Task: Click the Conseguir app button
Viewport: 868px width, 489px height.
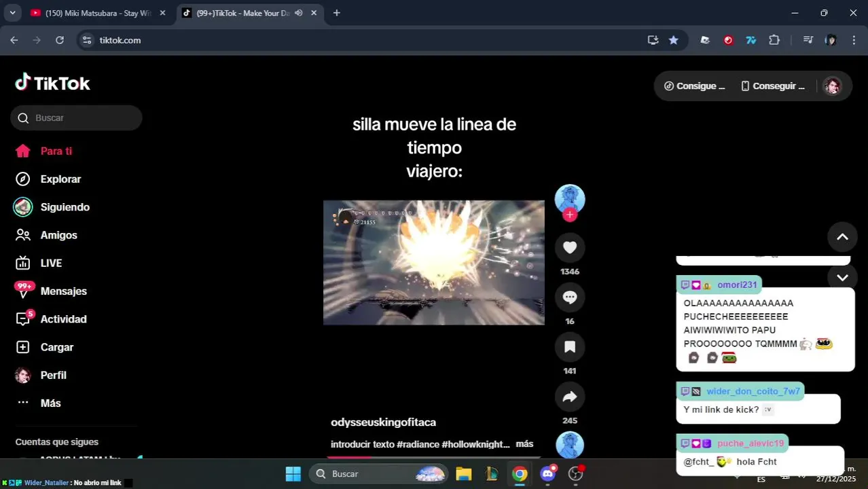Action: click(773, 86)
